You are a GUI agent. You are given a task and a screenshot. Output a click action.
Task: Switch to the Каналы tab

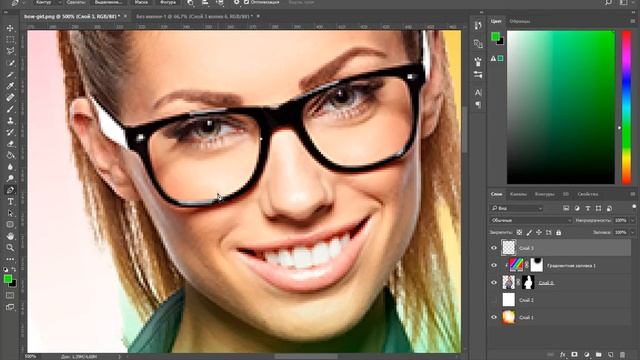(x=518, y=194)
